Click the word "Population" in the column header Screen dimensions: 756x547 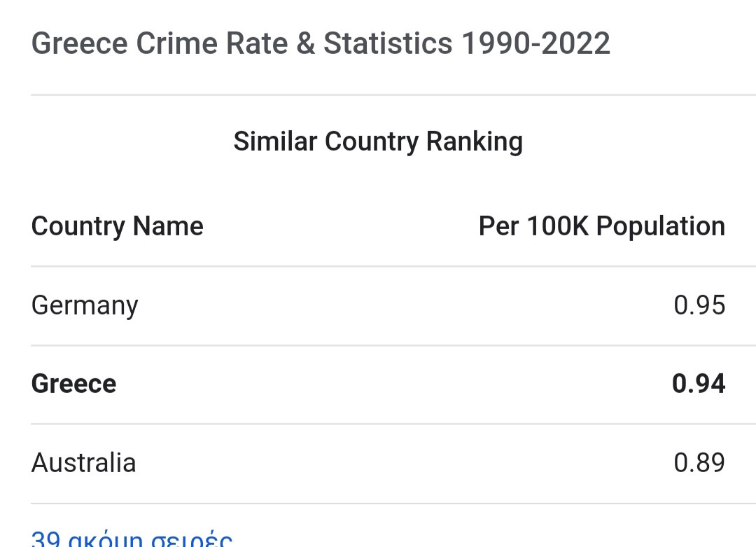tap(661, 226)
